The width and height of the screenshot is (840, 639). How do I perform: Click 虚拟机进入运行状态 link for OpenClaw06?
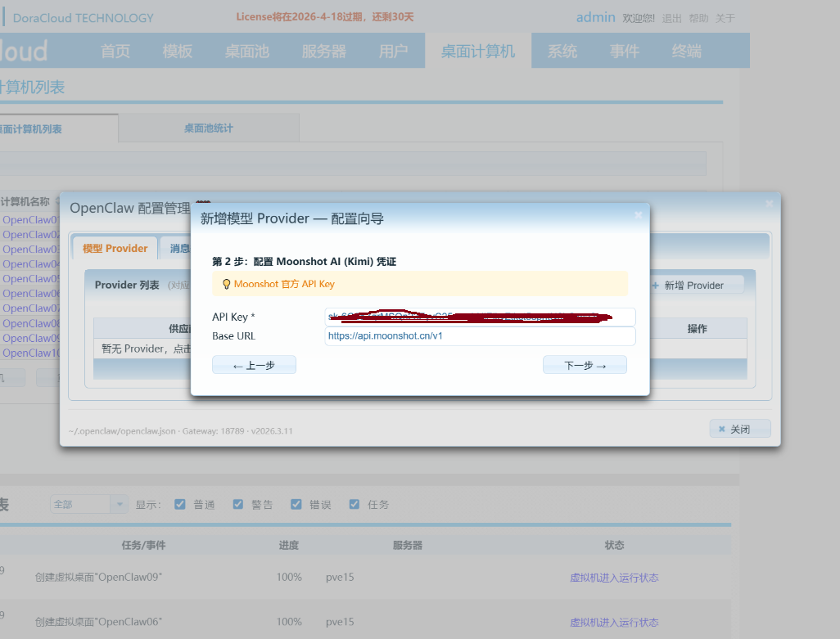point(614,622)
